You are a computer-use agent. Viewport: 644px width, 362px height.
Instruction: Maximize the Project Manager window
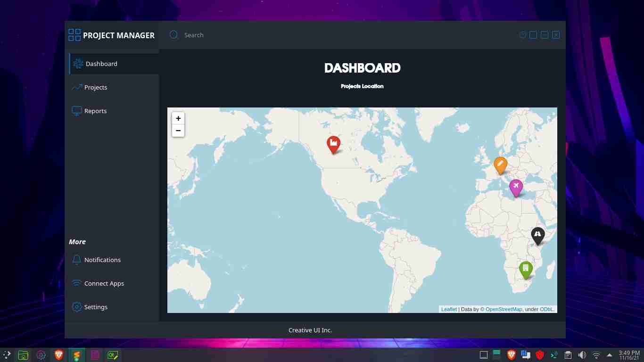click(x=533, y=35)
